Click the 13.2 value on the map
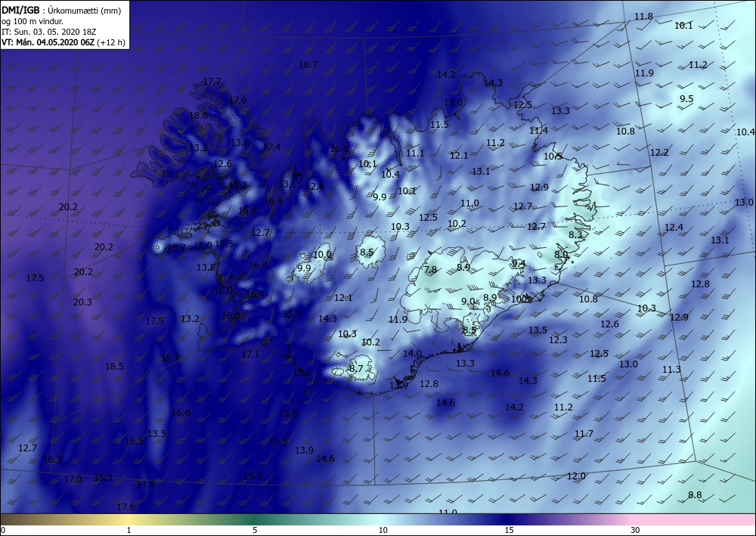 tap(190, 318)
